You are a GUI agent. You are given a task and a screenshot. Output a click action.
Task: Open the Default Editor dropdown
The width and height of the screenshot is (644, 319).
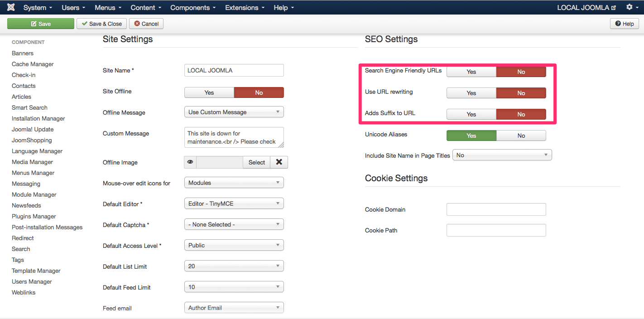coord(234,203)
